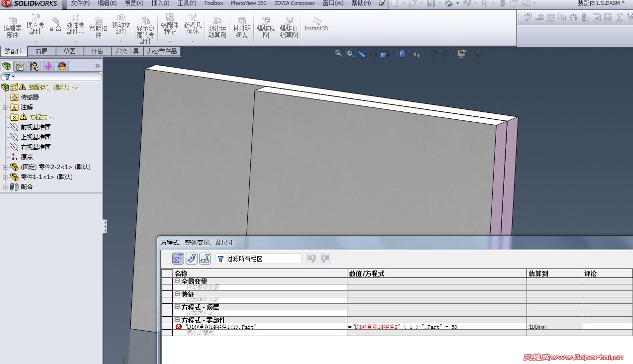
Task: Click Zoom to Area magnifier icon
Action: pyautogui.click(x=350, y=54)
